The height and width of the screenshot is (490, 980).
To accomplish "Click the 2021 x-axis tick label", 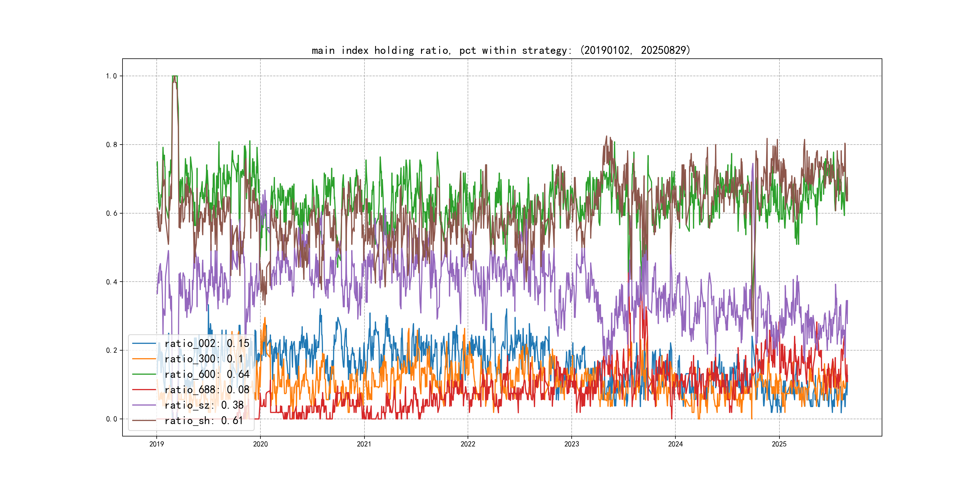I will pos(364,444).
